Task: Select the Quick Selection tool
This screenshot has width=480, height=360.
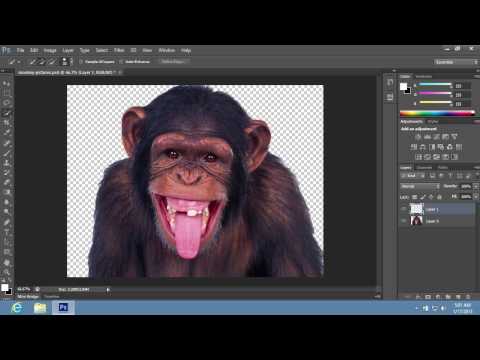Action: [7, 113]
